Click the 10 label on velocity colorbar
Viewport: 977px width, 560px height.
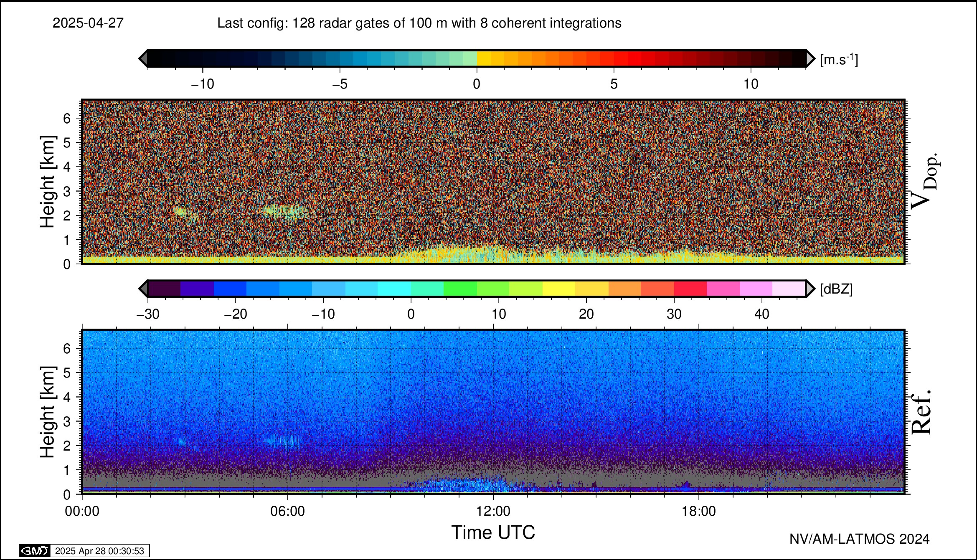(751, 84)
